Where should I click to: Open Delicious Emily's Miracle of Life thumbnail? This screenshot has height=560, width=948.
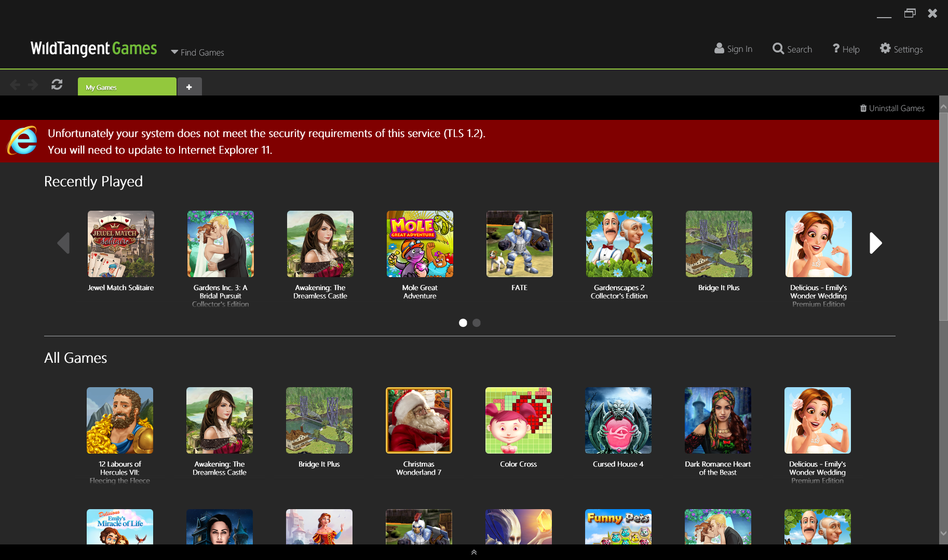tap(120, 527)
